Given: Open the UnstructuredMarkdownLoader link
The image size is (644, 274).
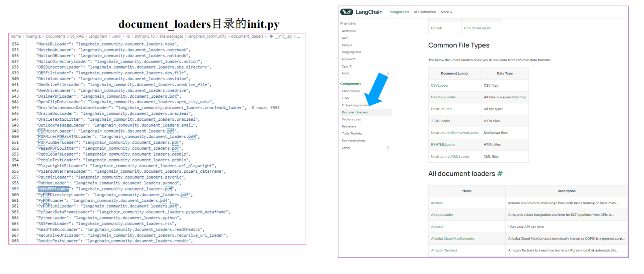Looking at the screenshot, I should [455, 133].
